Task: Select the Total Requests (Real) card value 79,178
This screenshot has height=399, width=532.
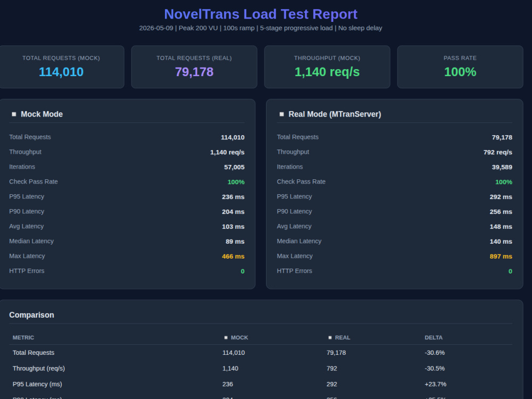Action: click(x=194, y=72)
